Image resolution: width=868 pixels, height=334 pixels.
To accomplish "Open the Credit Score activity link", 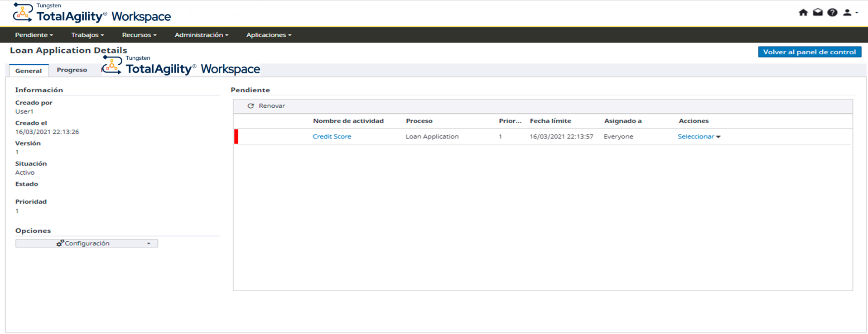I will point(332,137).
